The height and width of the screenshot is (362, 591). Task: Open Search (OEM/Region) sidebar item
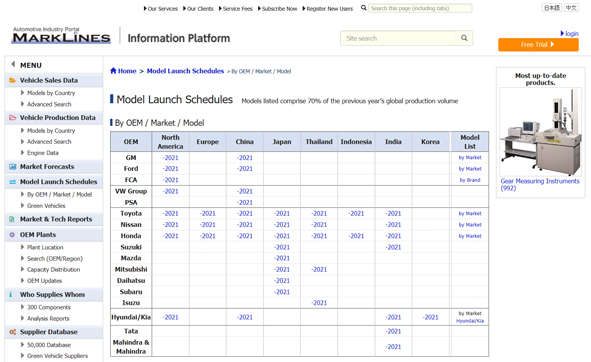pyautogui.click(x=55, y=259)
